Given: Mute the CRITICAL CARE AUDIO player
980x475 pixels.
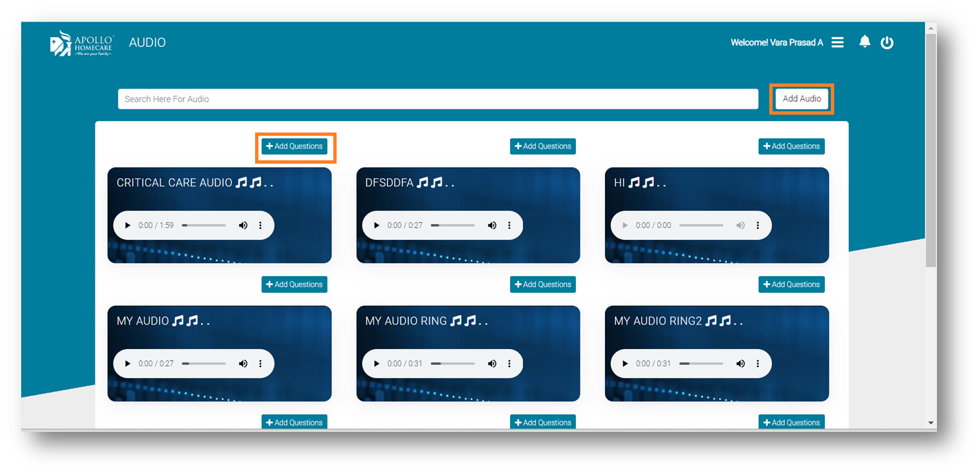Looking at the screenshot, I should 243,225.
